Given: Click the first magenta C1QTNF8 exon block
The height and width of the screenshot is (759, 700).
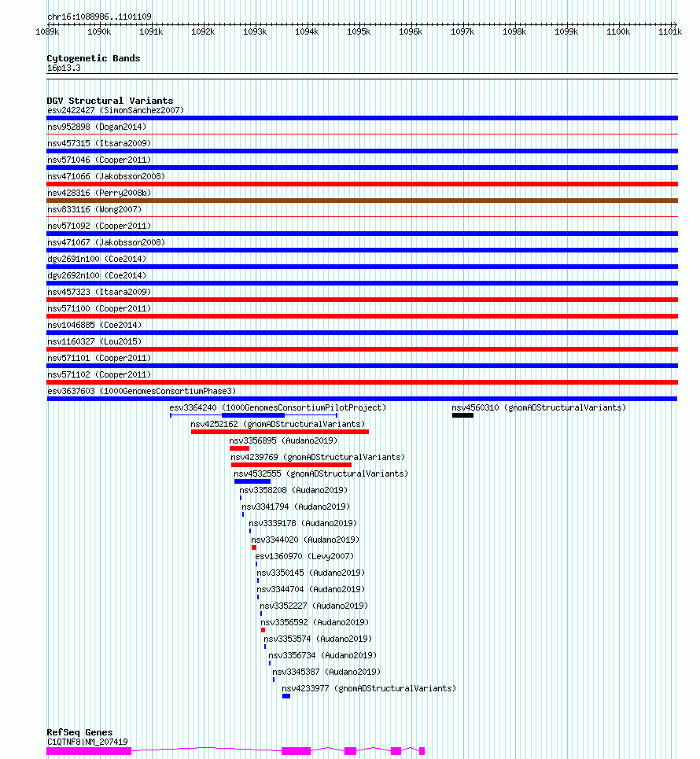Looking at the screenshot, I should click(89, 751).
